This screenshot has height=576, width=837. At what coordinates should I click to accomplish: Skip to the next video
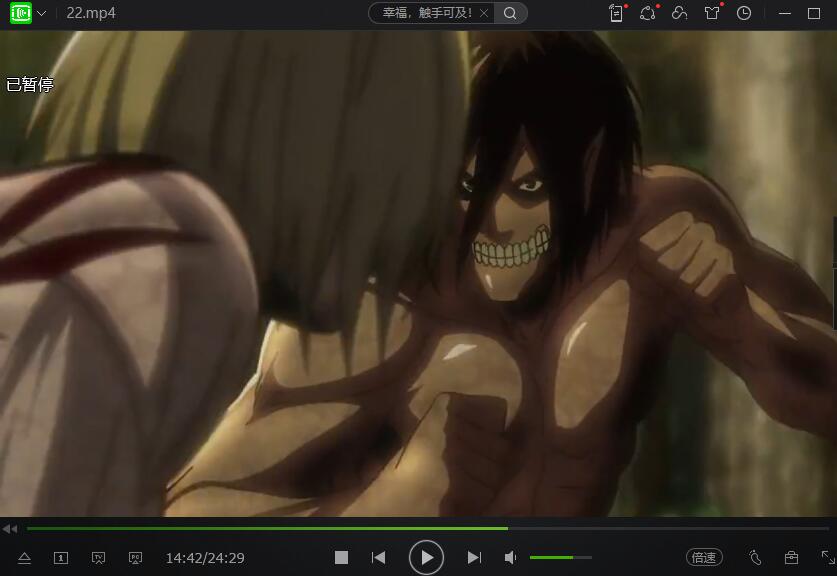475,557
